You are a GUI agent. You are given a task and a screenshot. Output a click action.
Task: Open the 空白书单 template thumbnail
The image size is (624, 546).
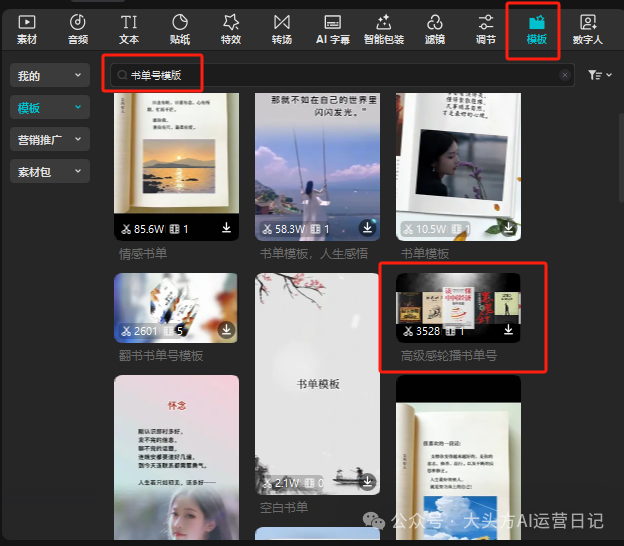pyautogui.click(x=317, y=384)
